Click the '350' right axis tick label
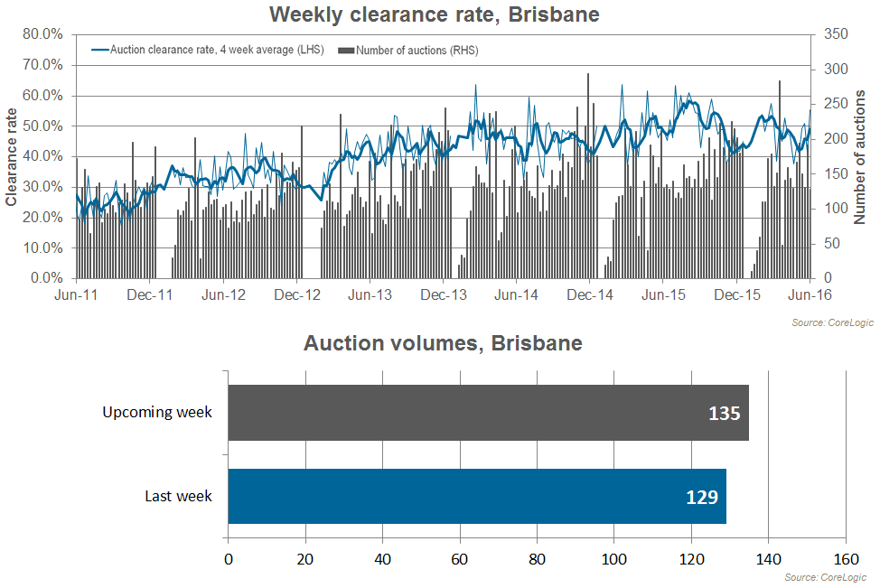The image size is (880, 588). [836, 34]
